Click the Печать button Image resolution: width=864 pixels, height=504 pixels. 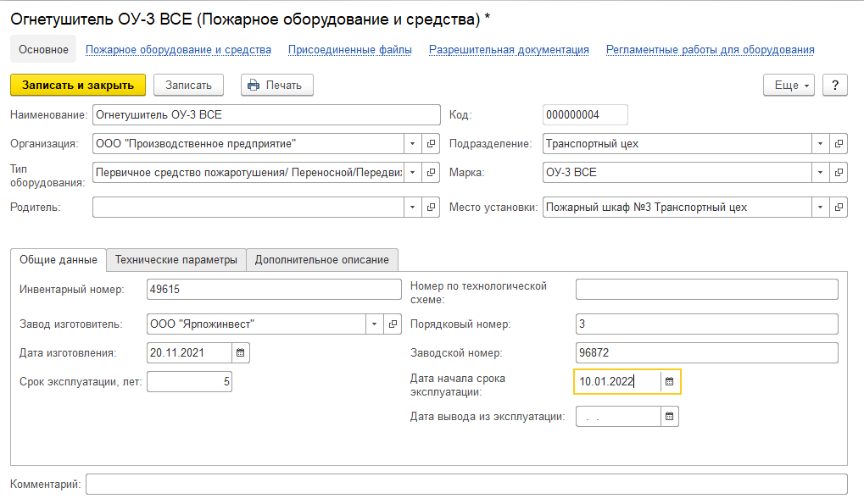(276, 85)
